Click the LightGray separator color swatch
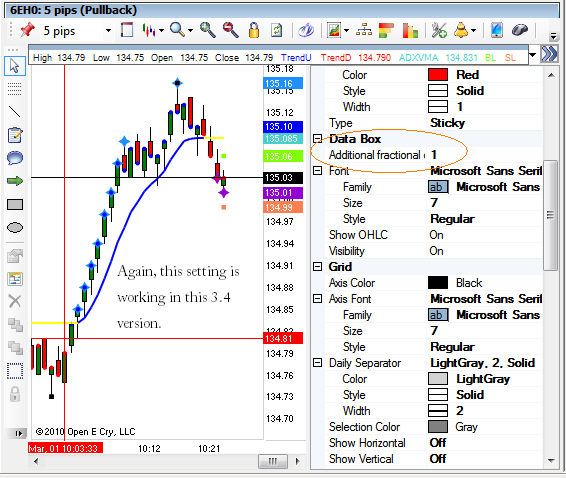This screenshot has height=478, width=566. coord(438,378)
